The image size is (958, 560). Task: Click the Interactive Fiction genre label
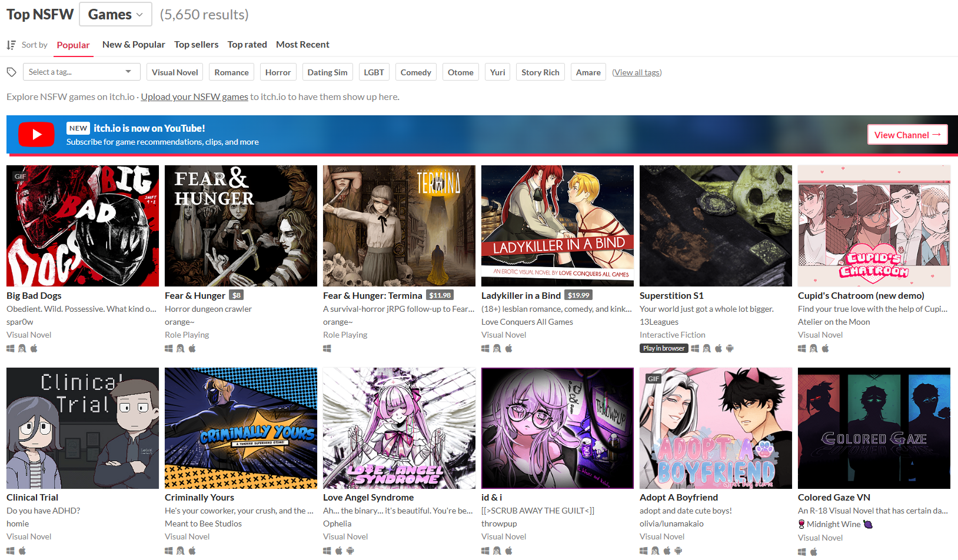(x=673, y=335)
